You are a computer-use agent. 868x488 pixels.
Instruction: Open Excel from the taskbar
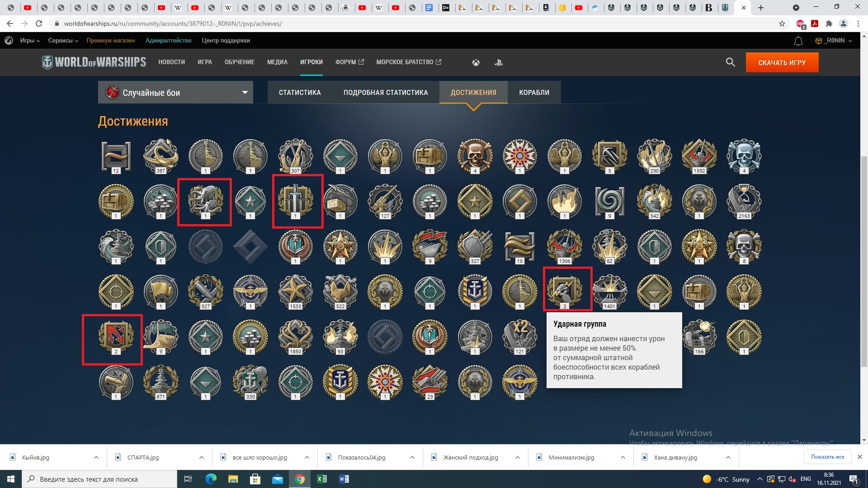[x=322, y=479]
